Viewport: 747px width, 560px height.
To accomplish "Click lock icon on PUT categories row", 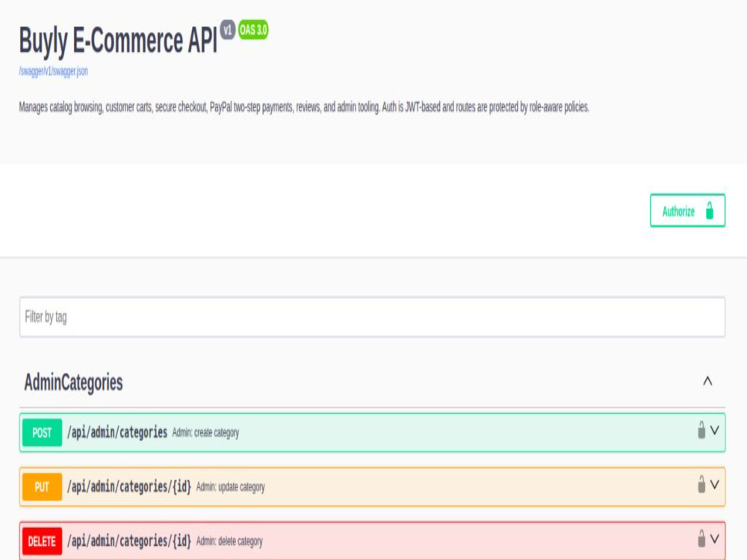I will pos(701,485).
